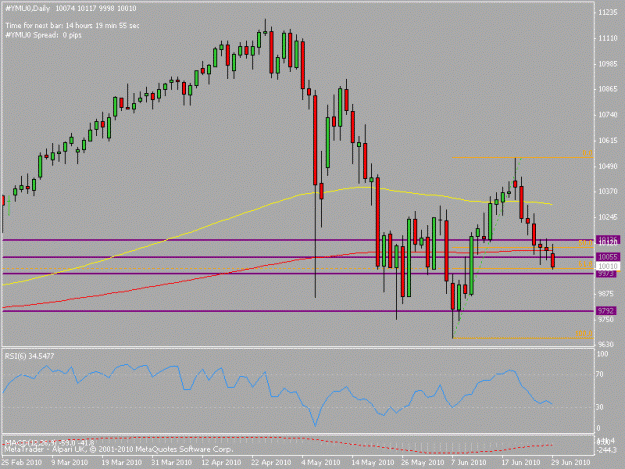This screenshot has height=469, width=625.
Task: Click the 17 Jun 2010 date label
Action: coord(521,463)
